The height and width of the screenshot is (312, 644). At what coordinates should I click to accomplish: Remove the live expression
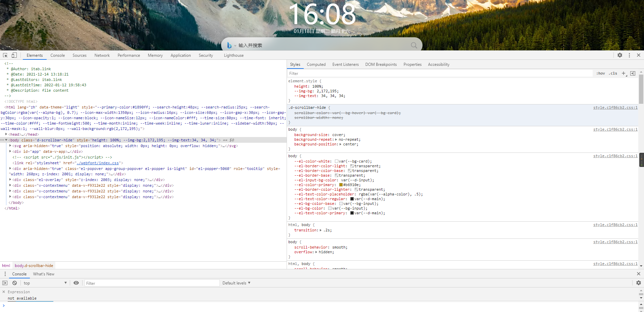(4, 292)
